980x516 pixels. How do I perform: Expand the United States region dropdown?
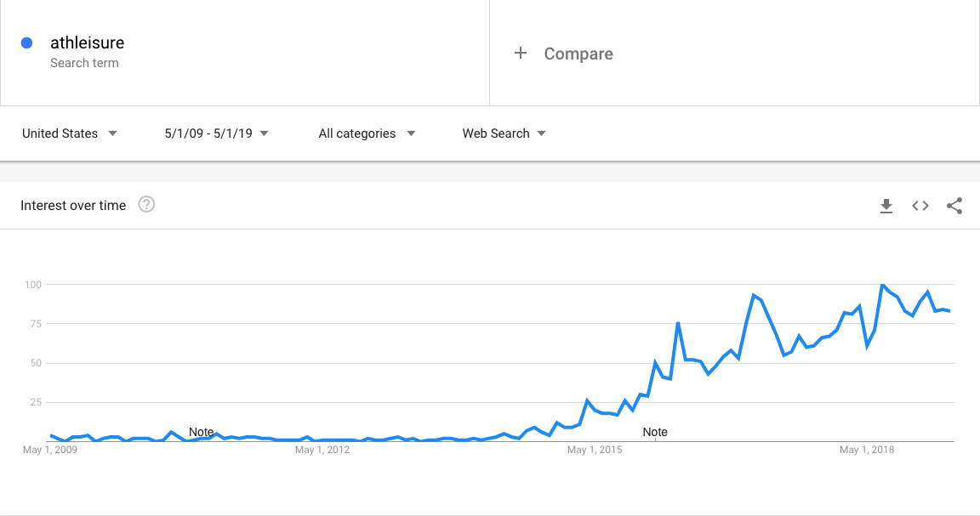(x=70, y=133)
